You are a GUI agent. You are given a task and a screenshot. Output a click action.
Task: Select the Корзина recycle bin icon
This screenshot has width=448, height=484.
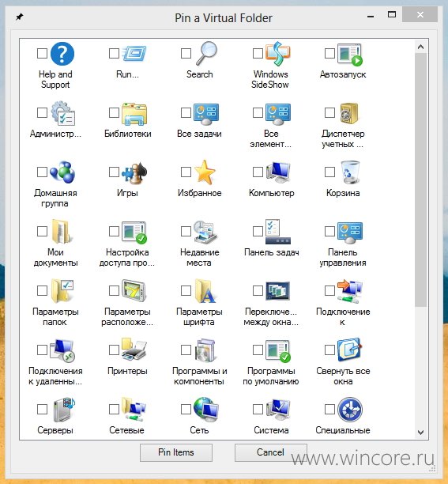(x=350, y=172)
